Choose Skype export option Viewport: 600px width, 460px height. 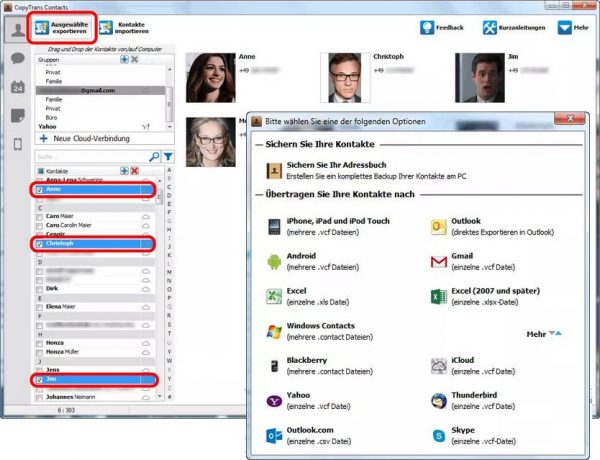(x=474, y=436)
